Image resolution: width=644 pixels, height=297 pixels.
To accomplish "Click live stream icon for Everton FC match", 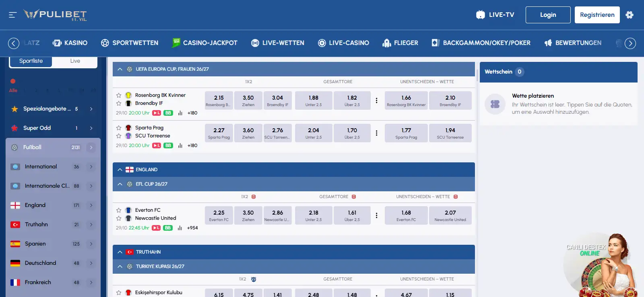I will pyautogui.click(x=156, y=228).
